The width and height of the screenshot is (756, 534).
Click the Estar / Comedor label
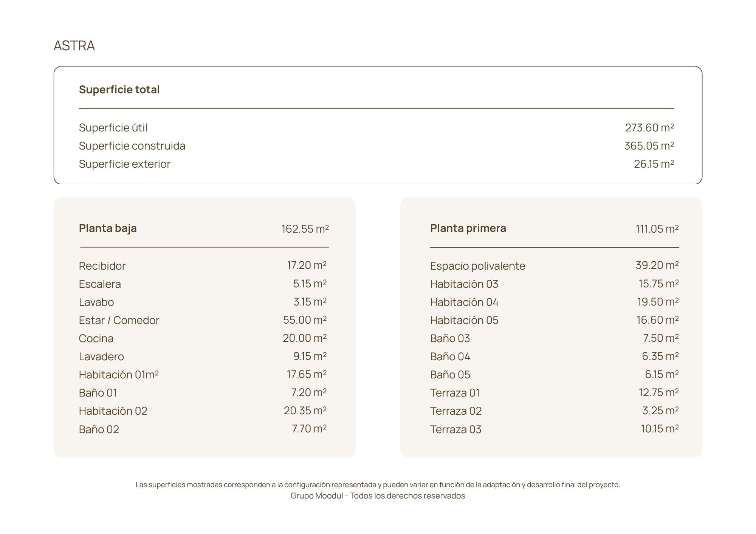point(119,320)
